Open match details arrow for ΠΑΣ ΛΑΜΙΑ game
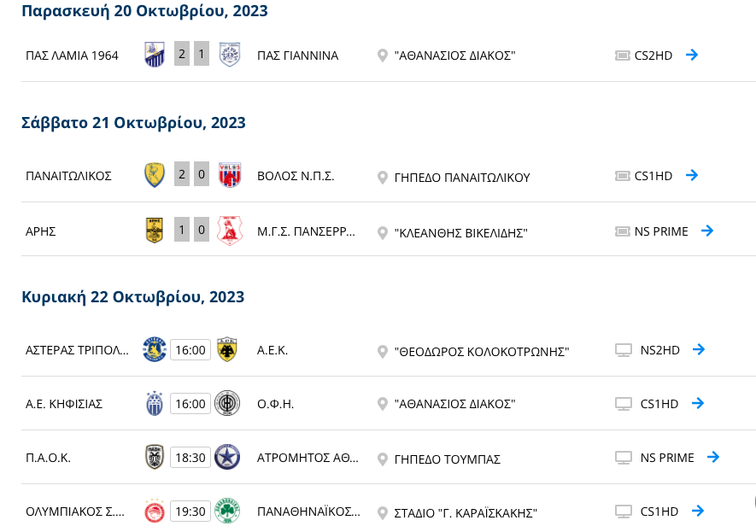 692,55
